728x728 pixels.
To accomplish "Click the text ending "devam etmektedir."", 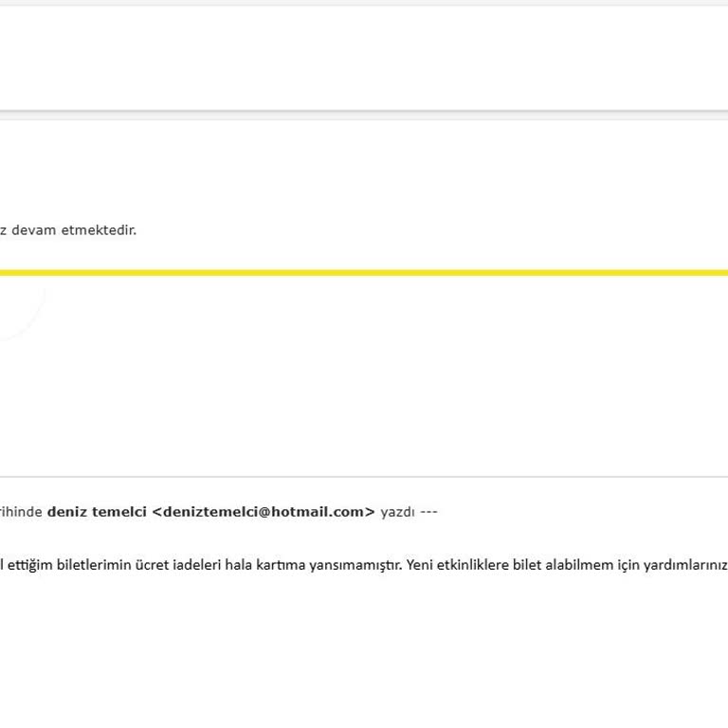I will point(68,230).
